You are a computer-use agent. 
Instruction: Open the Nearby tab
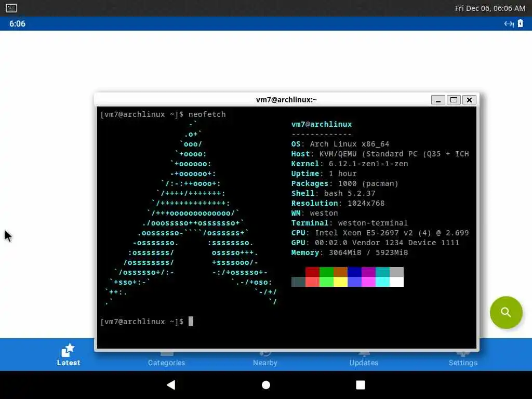(x=265, y=359)
